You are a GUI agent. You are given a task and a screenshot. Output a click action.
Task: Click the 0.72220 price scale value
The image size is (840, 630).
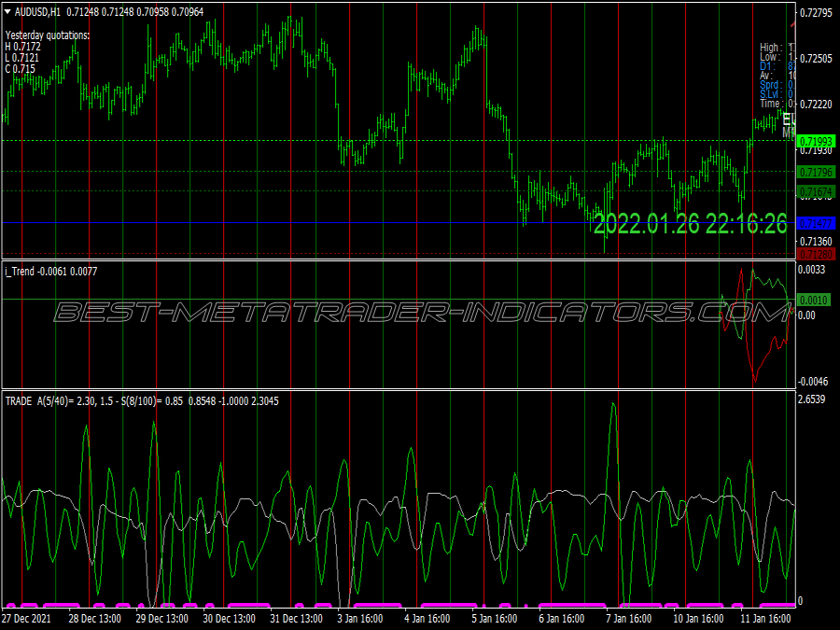click(x=816, y=105)
